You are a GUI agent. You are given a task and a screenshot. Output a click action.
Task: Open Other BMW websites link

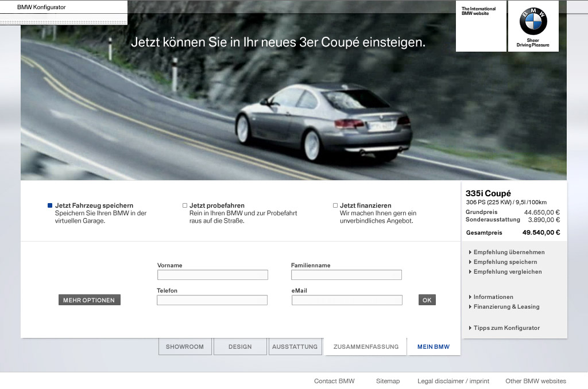pyautogui.click(x=536, y=381)
